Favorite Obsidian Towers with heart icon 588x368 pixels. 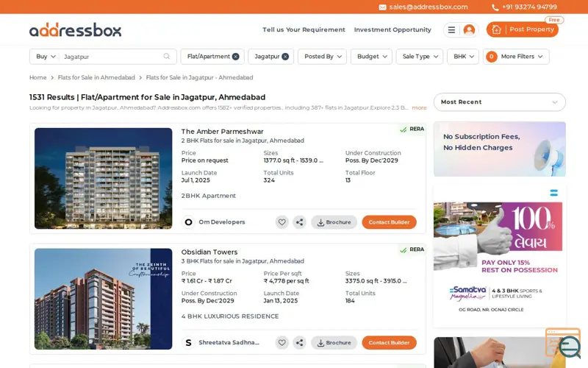282,342
